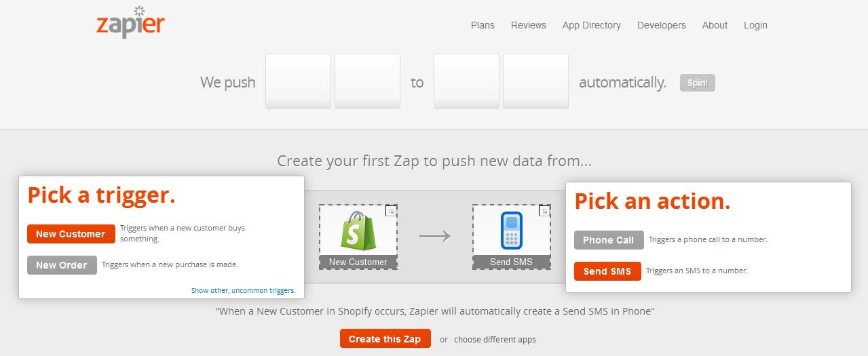Pick the Phone Call action

pos(608,240)
